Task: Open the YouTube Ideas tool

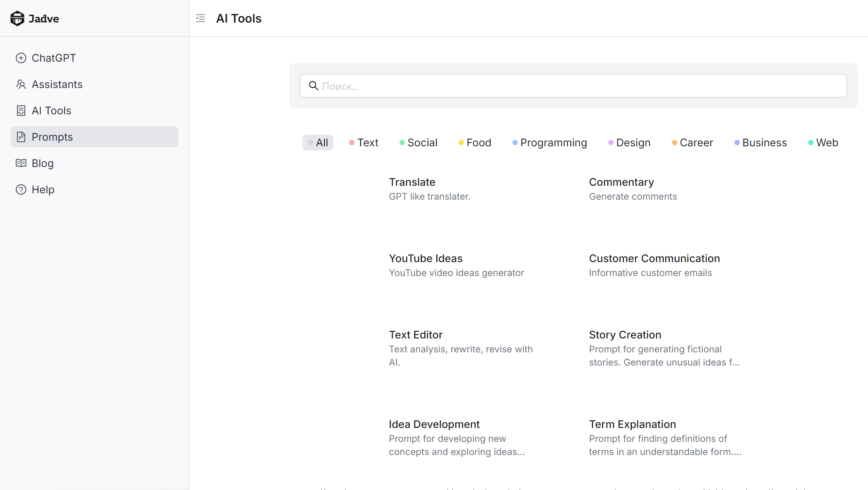Action: (x=426, y=258)
